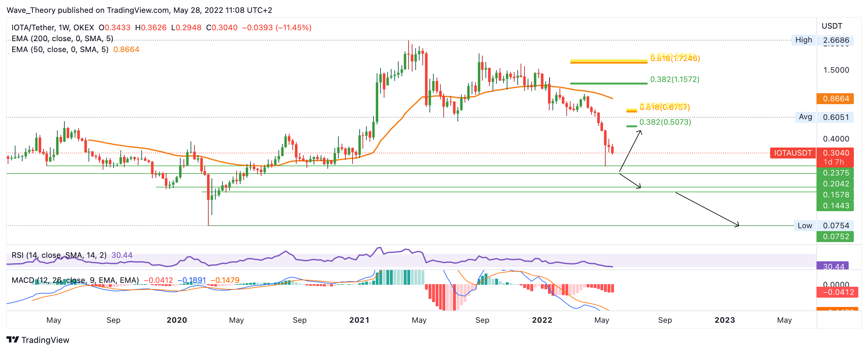
Task: Click the green 0.382(1.1572) Fibonacci level line
Action: coord(608,83)
